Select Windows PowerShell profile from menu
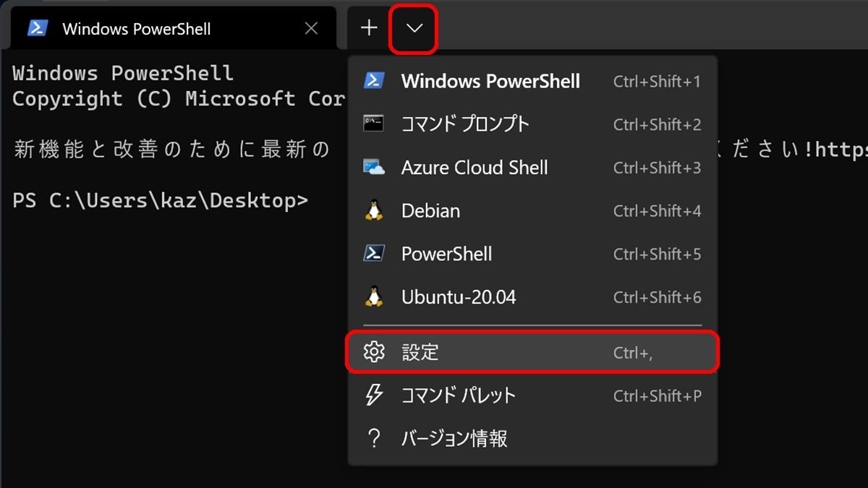The height and width of the screenshot is (488, 868). click(x=532, y=81)
